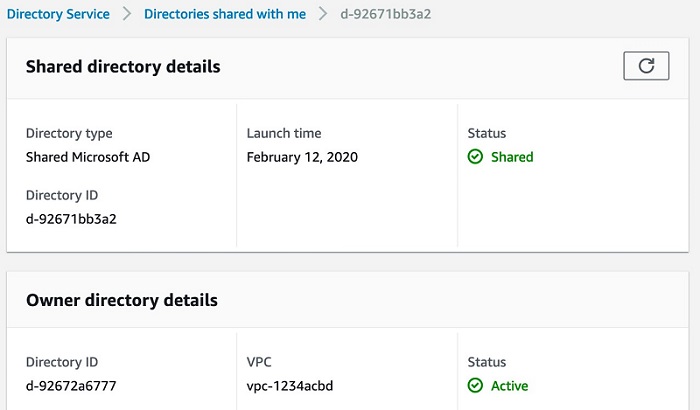Click the second breadcrumb chevron separator
700x410 pixels.
click(x=323, y=14)
